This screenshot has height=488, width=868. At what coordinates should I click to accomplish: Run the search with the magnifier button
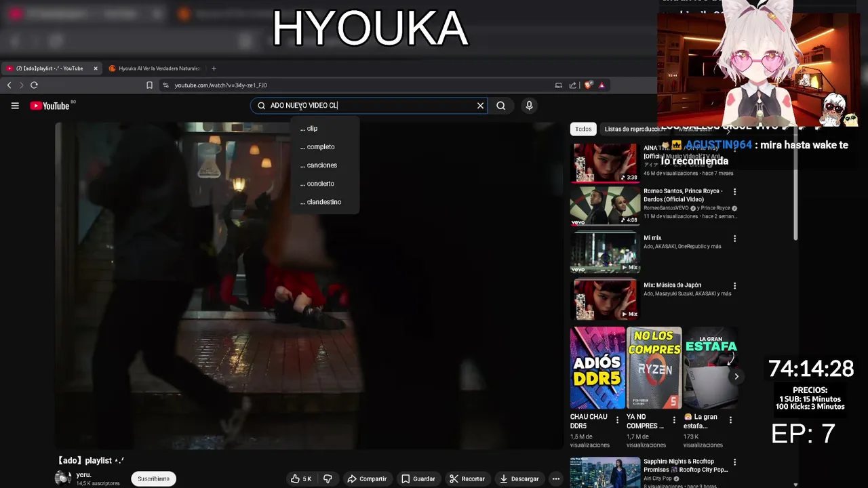click(501, 106)
